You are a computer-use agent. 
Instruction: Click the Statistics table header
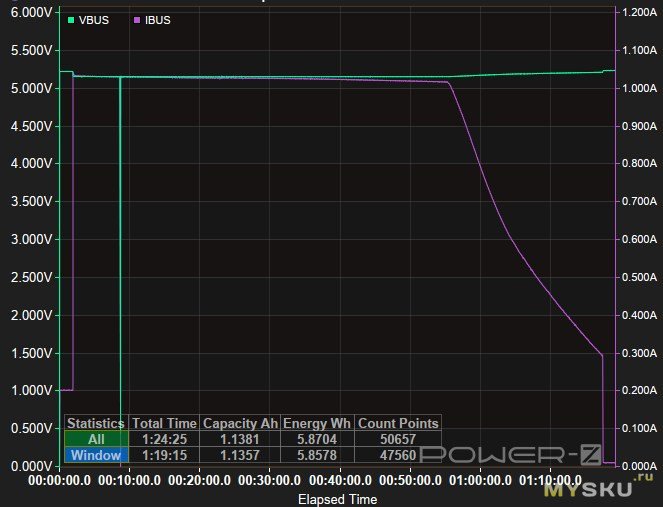coord(96,423)
